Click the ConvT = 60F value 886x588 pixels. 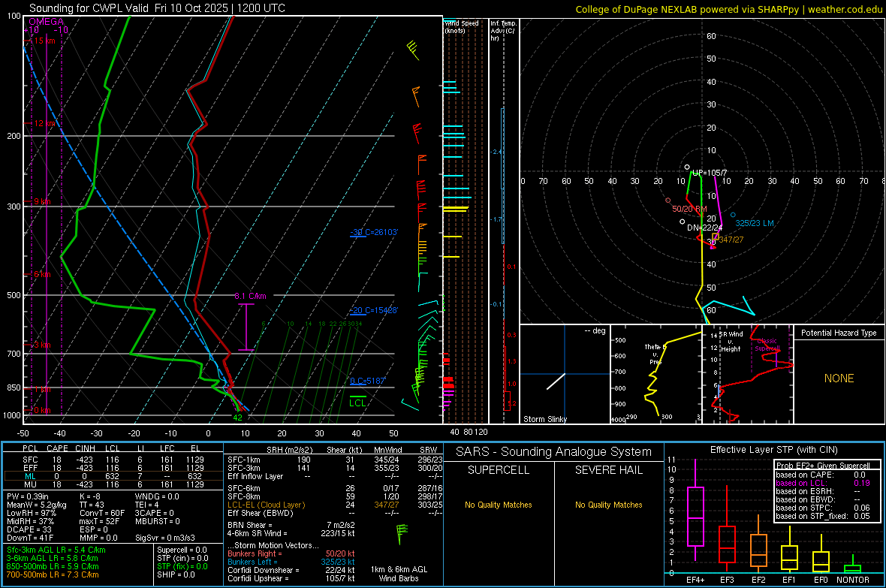(x=102, y=513)
